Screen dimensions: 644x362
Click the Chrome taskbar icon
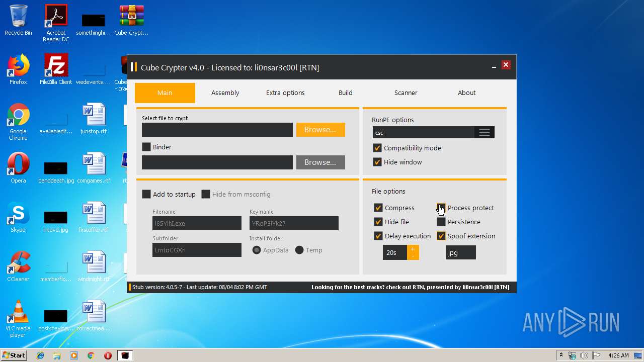tap(91, 355)
